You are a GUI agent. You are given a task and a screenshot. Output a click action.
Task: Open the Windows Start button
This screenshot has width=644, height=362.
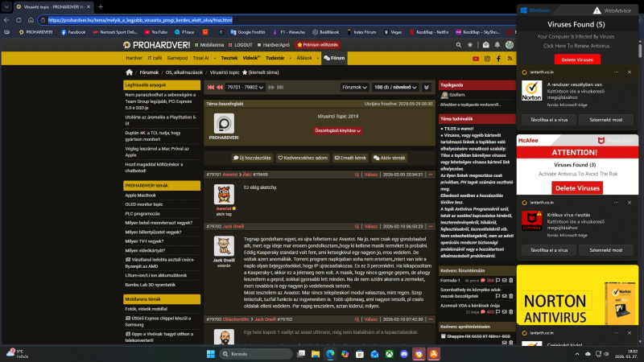tap(211, 354)
